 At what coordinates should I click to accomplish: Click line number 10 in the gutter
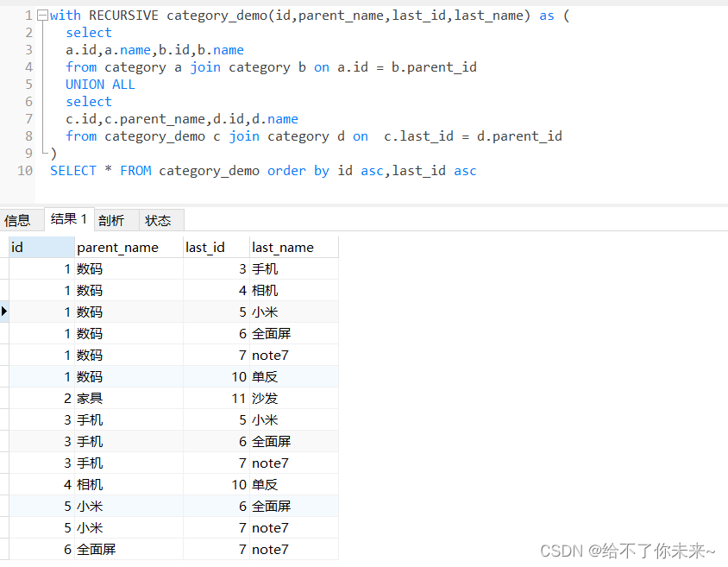[25, 171]
